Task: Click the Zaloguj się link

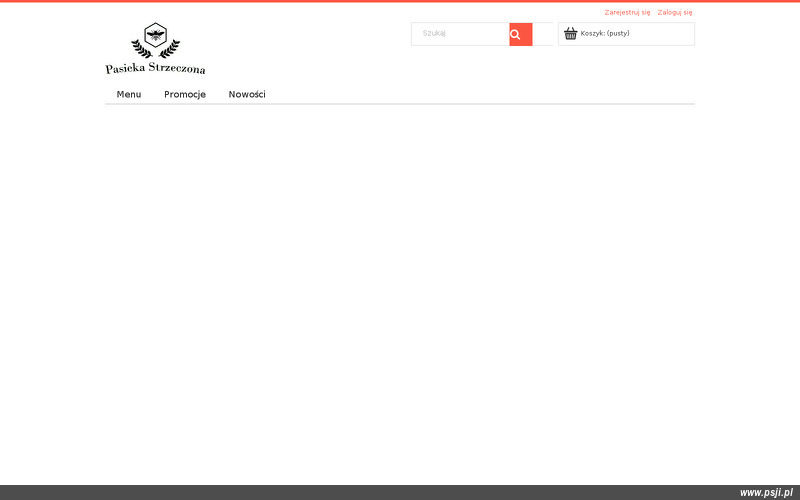Action: 674,12
